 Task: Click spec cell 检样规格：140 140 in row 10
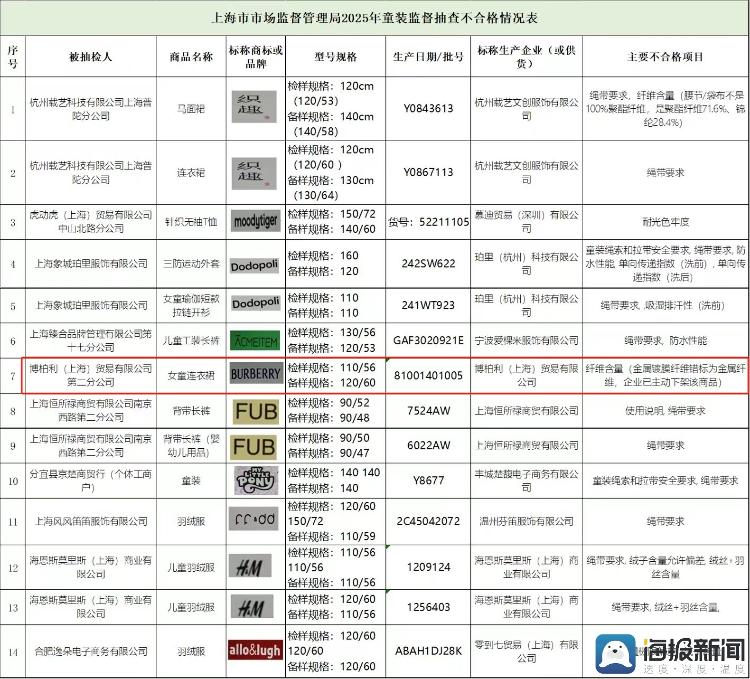coord(334,473)
